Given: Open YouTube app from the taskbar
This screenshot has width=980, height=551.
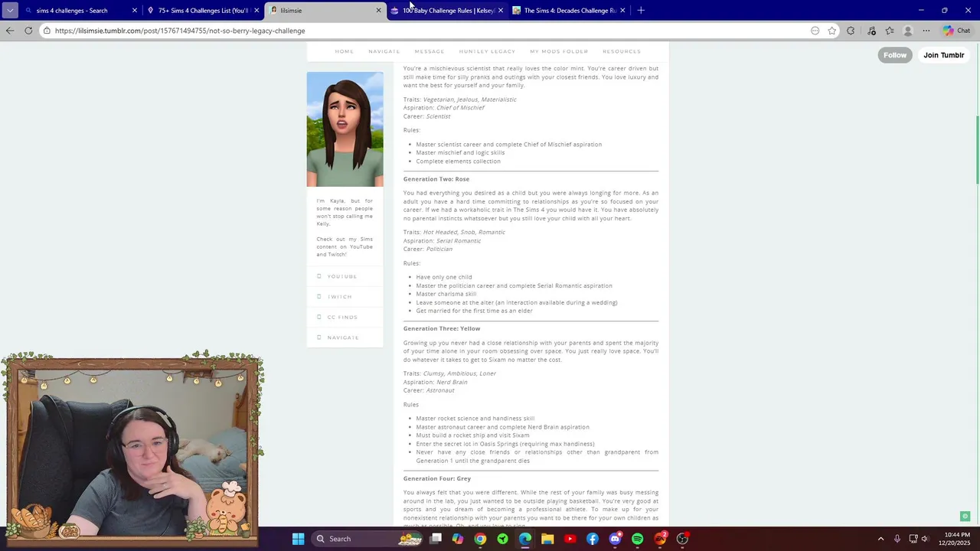Looking at the screenshot, I should pos(570,539).
